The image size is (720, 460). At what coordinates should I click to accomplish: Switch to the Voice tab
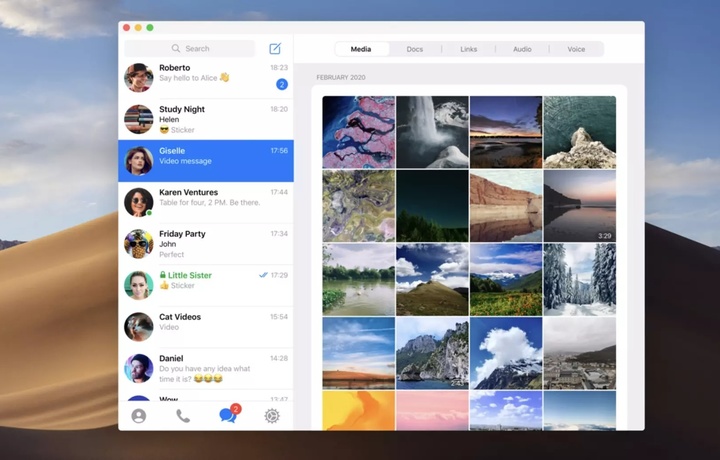576,49
